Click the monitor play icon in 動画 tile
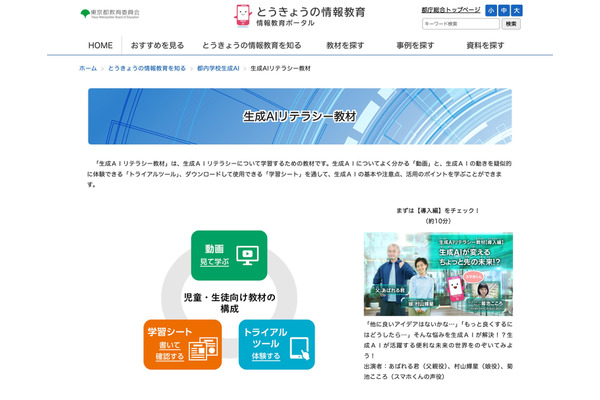 pos(248,255)
